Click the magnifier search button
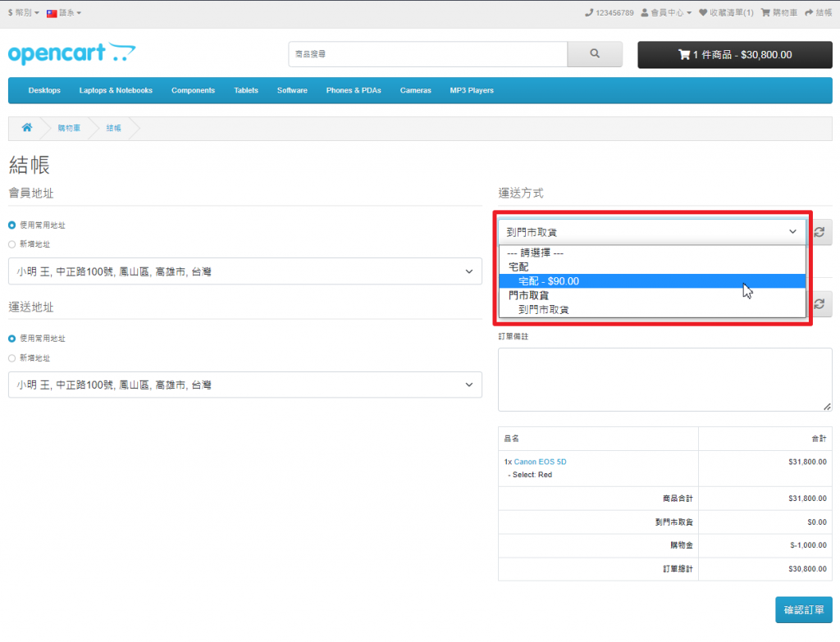Image resolution: width=840 pixels, height=642 pixels. tap(595, 54)
